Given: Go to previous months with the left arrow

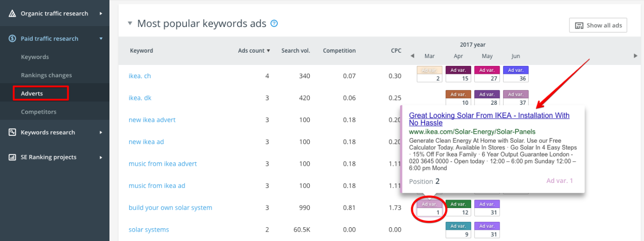Looking at the screenshot, I should (412, 56).
